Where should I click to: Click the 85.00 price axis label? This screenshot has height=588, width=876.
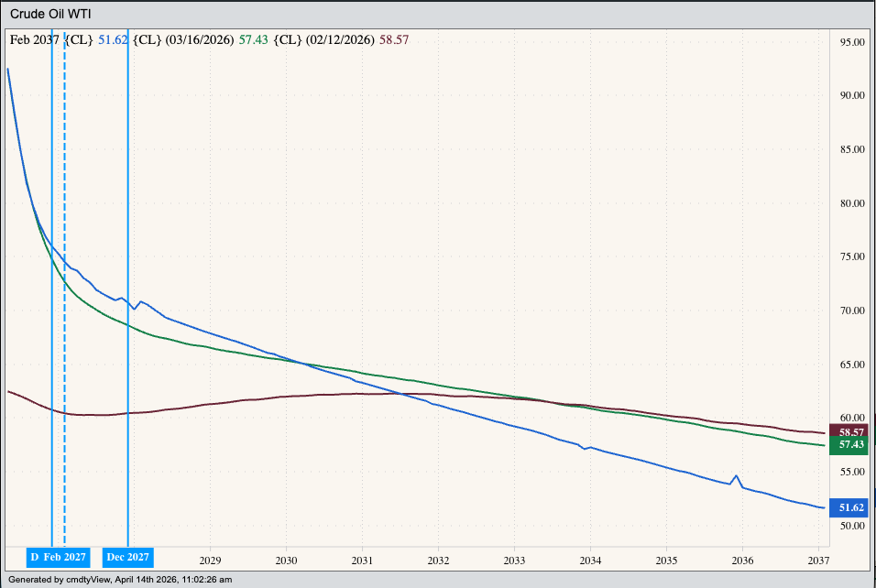(853, 149)
